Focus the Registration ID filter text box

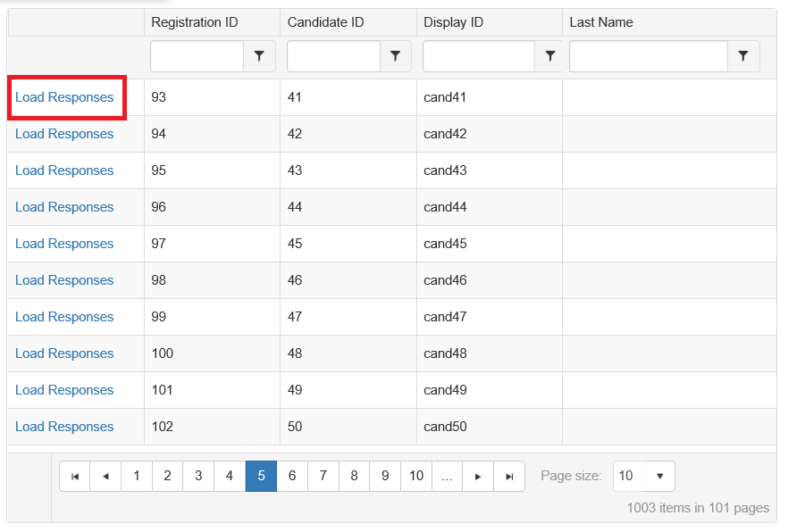[x=197, y=56]
